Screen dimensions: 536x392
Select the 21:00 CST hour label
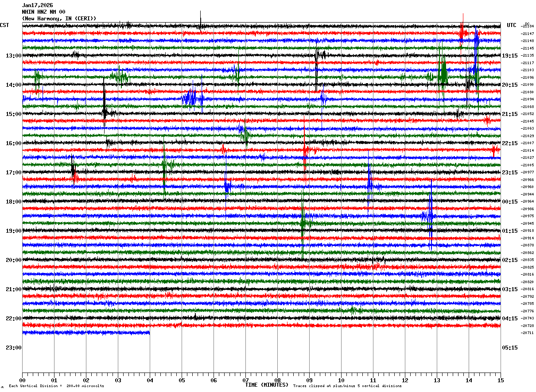[x=14, y=289]
